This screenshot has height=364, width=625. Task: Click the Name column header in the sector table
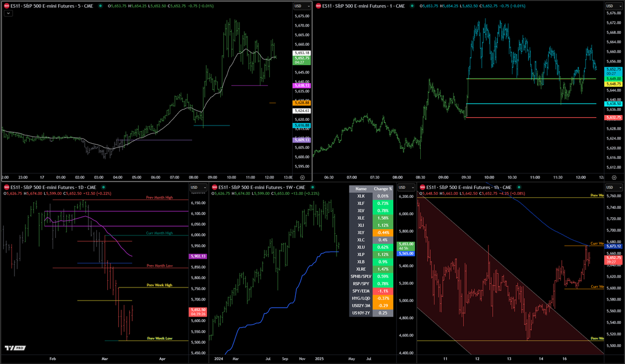(361, 189)
